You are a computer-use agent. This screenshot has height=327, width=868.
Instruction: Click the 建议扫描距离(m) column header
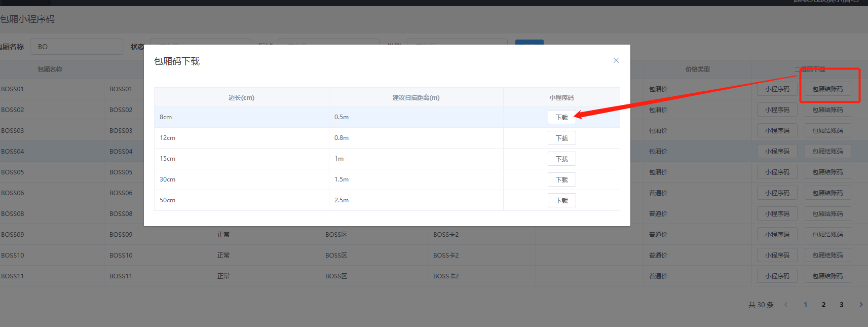point(416,97)
